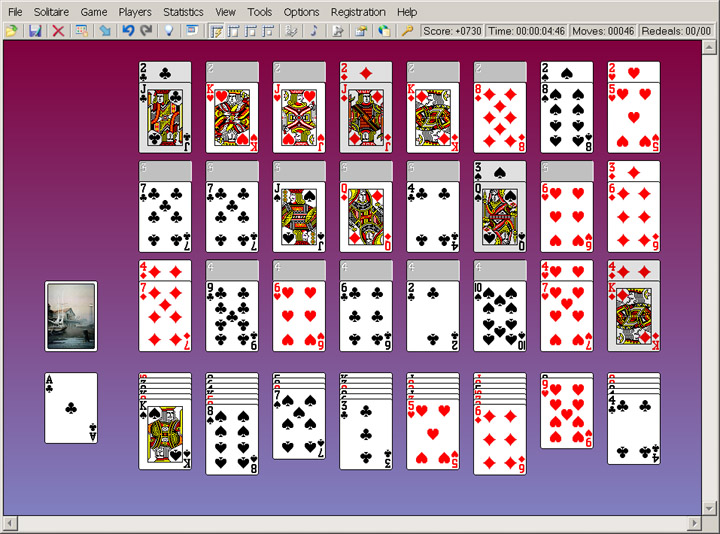Click the Time elapsed status box
The height and width of the screenshot is (534, 720).
click(x=526, y=31)
